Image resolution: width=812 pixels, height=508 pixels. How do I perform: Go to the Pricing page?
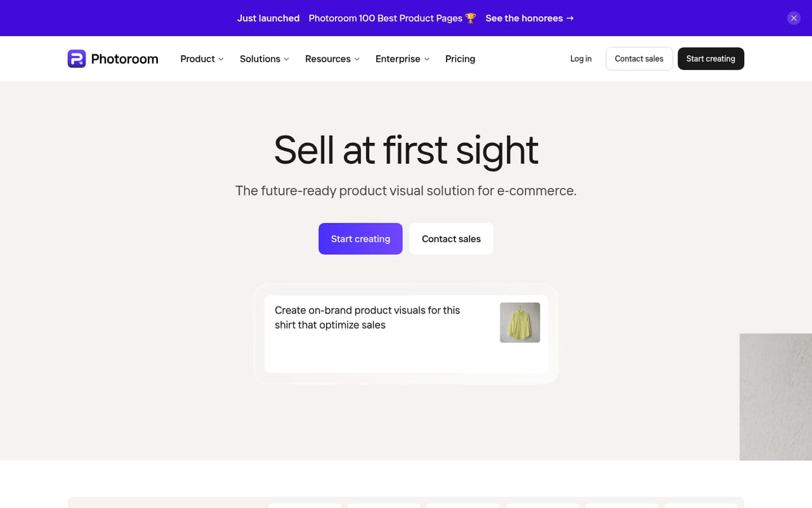click(460, 59)
